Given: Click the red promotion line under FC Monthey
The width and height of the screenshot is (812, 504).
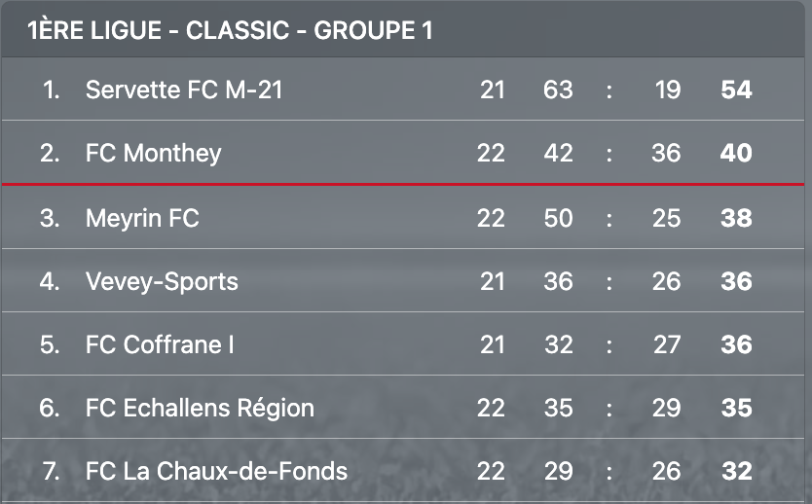Looking at the screenshot, I should coord(403,184).
